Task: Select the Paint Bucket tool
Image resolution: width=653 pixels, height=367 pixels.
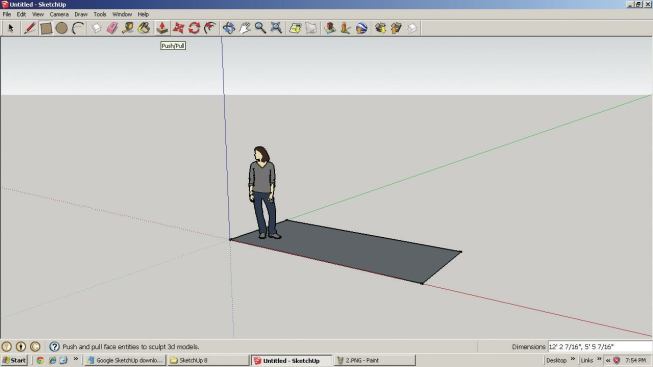Action: click(144, 28)
